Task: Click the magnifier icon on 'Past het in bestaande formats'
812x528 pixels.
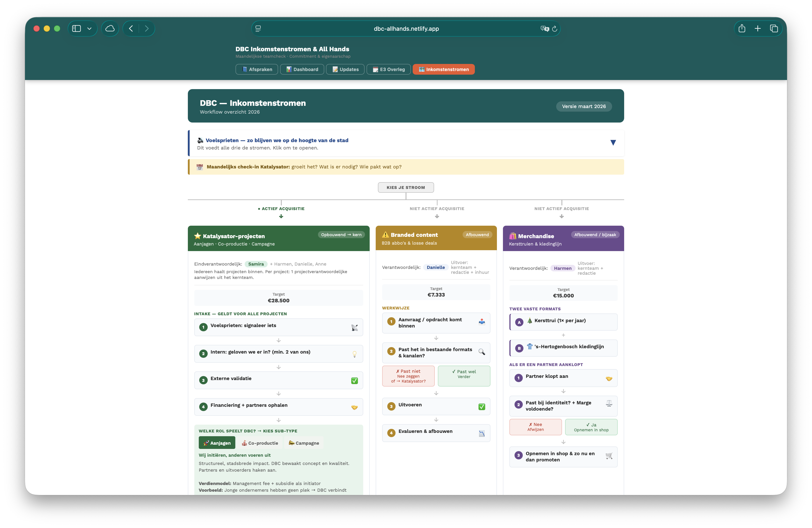Action: tap(482, 352)
